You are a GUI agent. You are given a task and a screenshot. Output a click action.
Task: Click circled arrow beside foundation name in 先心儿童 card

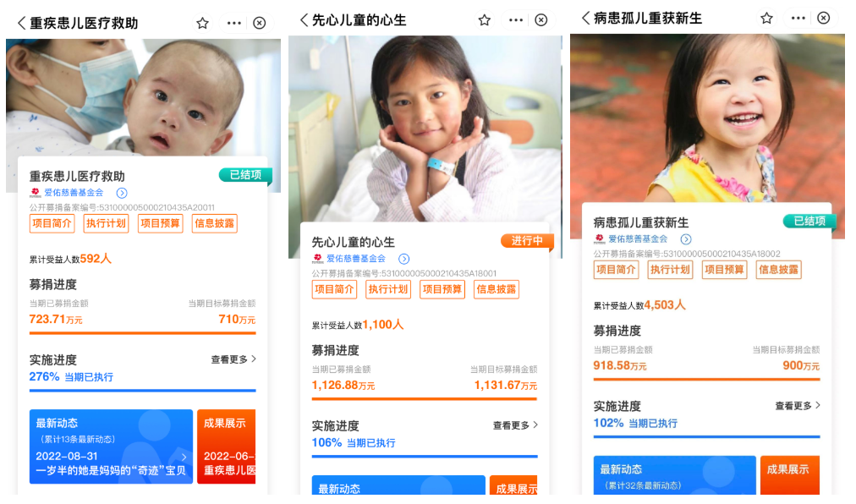[404, 259]
